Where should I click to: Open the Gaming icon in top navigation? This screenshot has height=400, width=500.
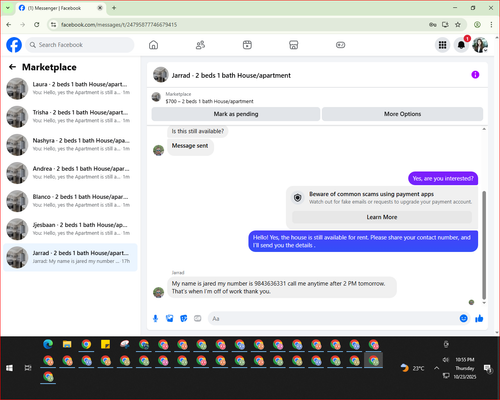point(340,45)
